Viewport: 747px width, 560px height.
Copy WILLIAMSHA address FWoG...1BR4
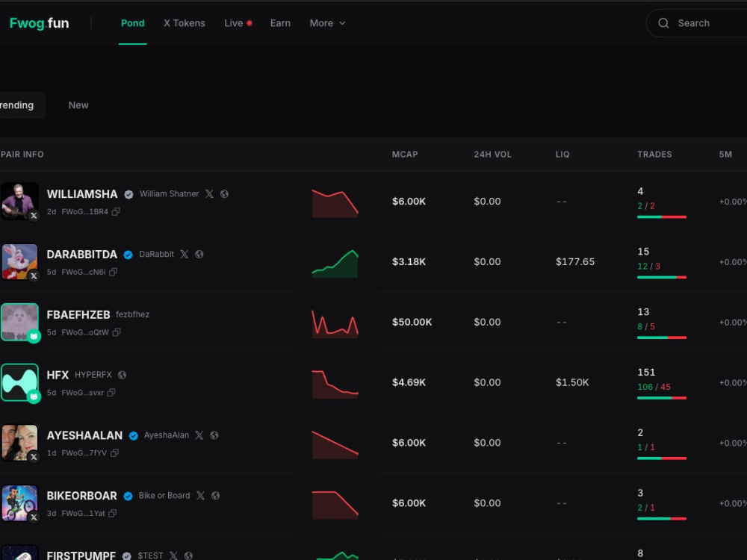[x=116, y=211]
